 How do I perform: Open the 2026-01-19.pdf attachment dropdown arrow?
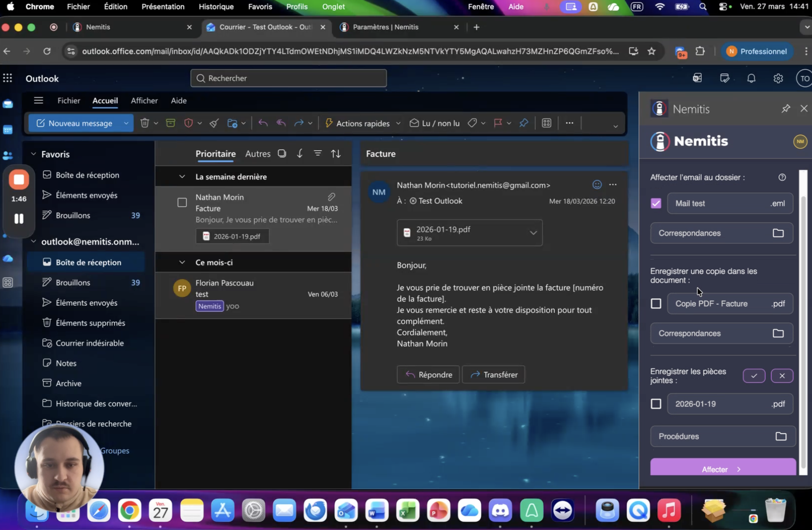click(534, 233)
